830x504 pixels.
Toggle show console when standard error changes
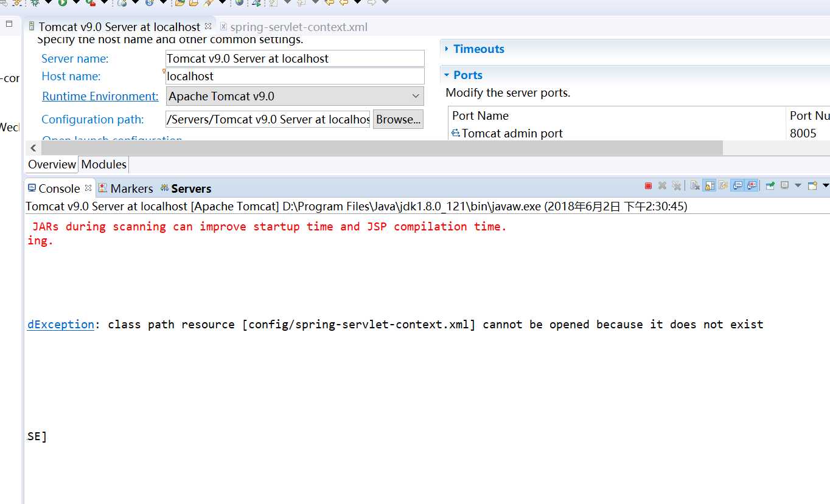752,186
